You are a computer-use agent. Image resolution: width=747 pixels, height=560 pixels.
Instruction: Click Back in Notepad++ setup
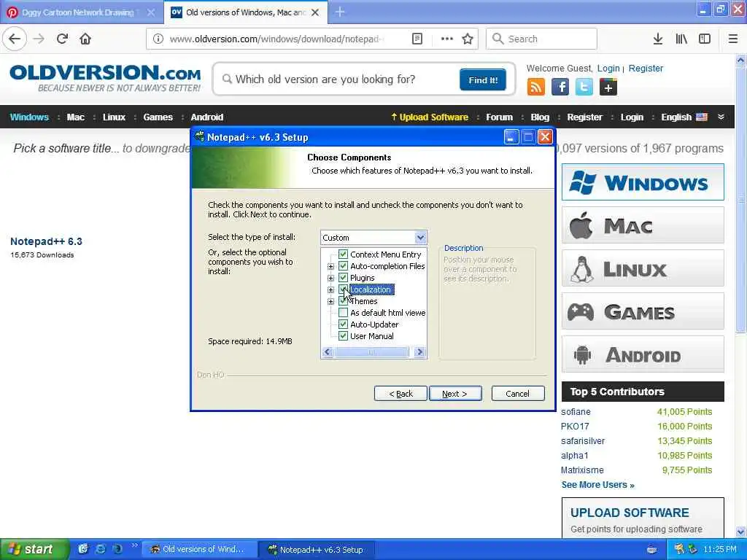click(x=400, y=393)
